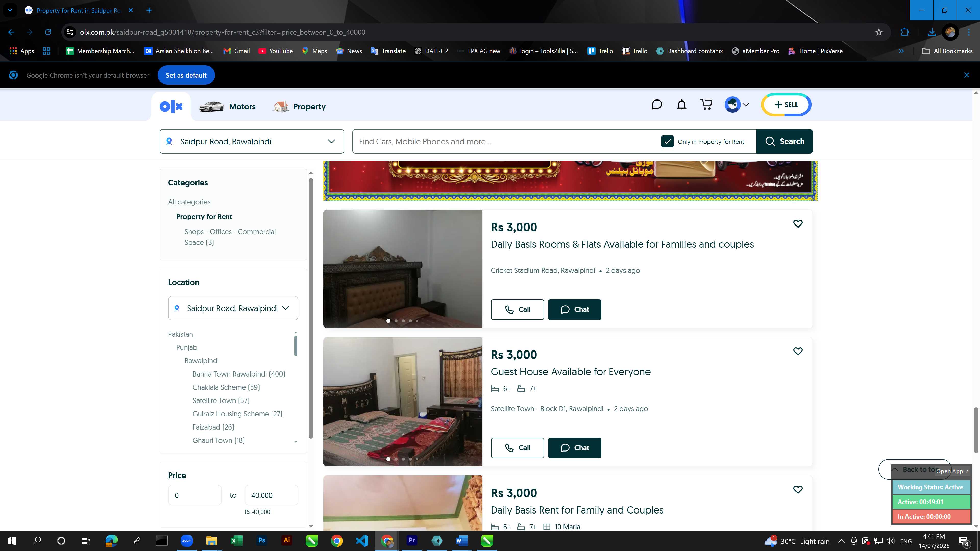980x551 pixels.
Task: Open the notifications bell icon
Action: pos(681,105)
